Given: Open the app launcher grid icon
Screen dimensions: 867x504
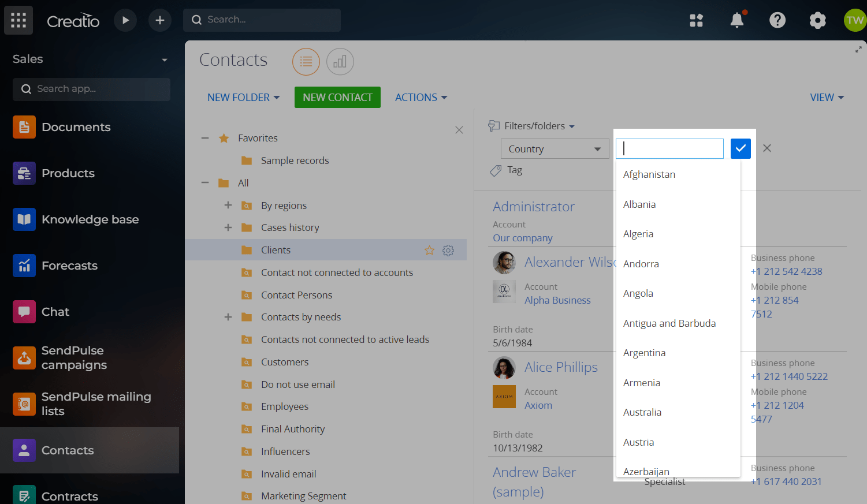Looking at the screenshot, I should 18,20.
